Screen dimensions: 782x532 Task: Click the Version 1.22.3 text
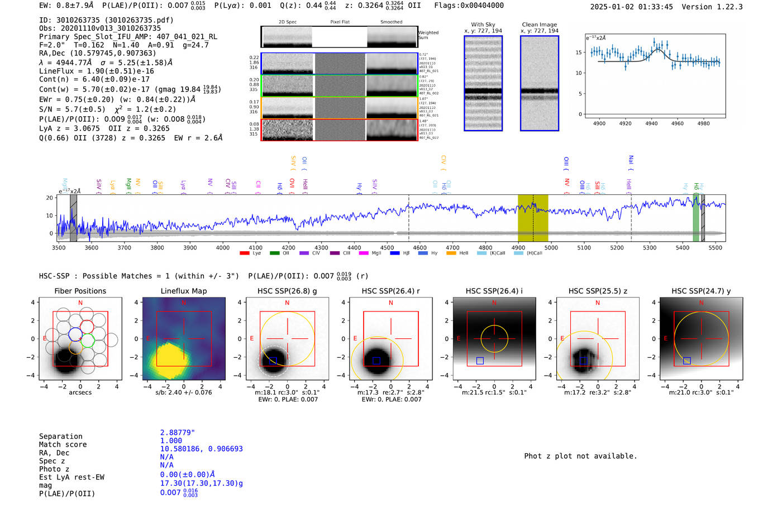pos(712,7)
